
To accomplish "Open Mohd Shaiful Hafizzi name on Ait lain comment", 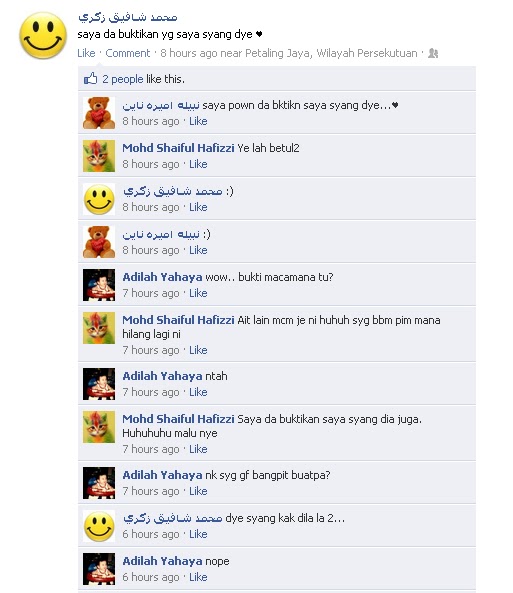I will 178,320.
